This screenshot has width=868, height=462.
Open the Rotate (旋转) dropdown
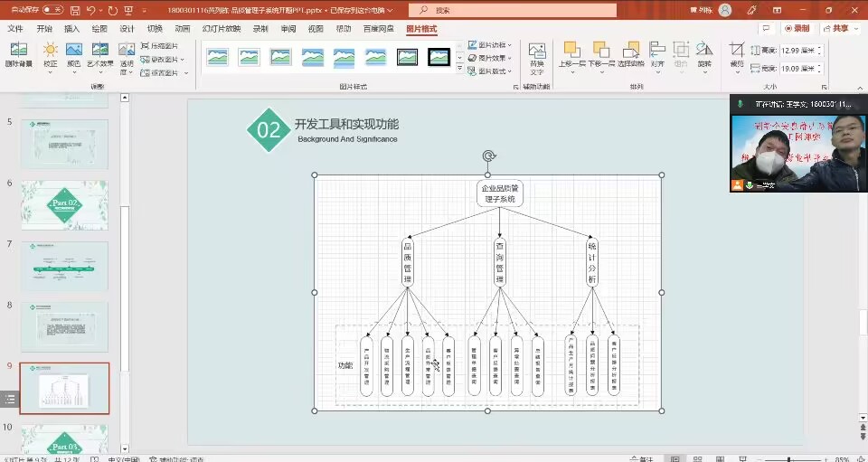(x=704, y=54)
